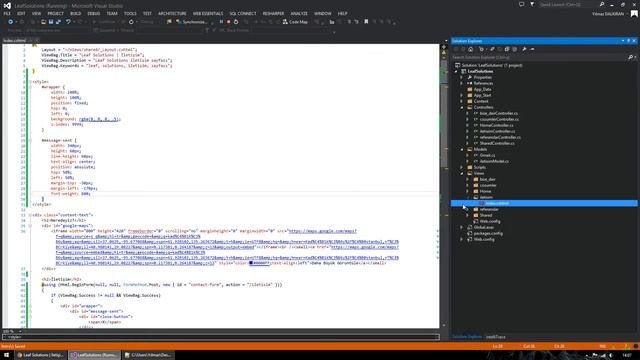Select the Solution 'LeafSolutions' root node
The height and width of the screenshot is (360, 640).
coord(492,65)
